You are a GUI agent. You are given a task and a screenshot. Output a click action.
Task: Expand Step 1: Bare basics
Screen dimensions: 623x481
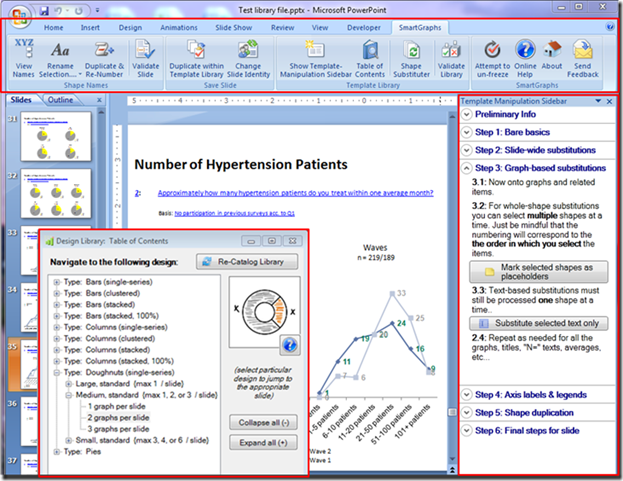(x=466, y=132)
